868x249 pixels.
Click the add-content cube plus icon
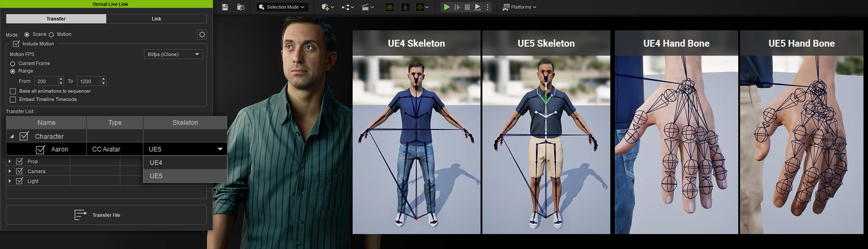325,7
